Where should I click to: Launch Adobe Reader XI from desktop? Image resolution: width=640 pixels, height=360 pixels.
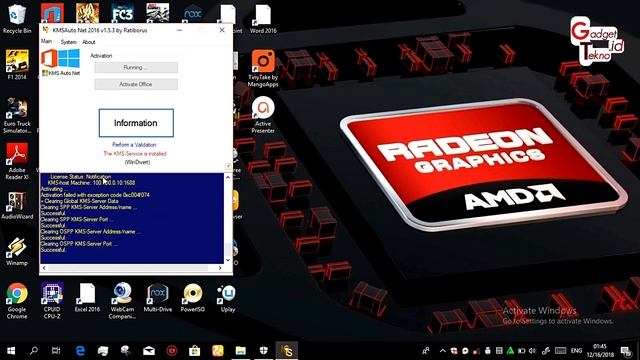tap(17, 161)
